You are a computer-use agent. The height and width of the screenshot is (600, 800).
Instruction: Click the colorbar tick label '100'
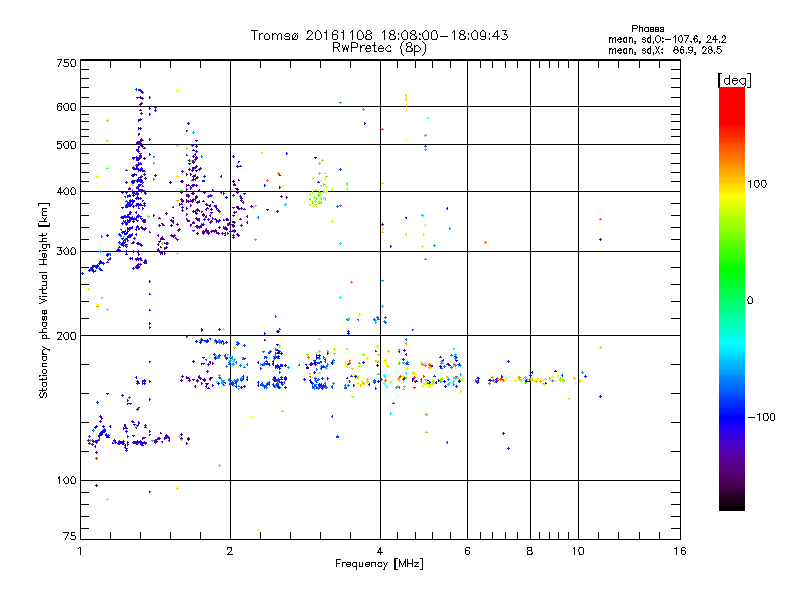click(x=757, y=184)
